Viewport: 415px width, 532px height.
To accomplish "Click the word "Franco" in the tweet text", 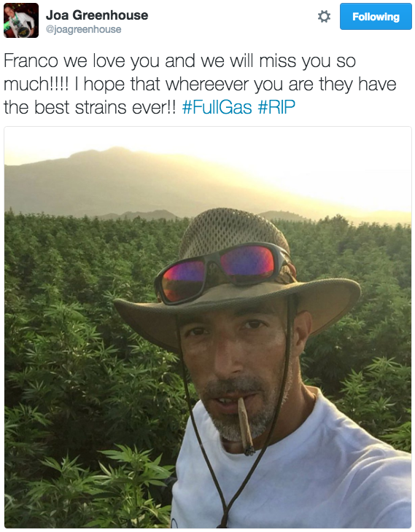I will point(31,61).
